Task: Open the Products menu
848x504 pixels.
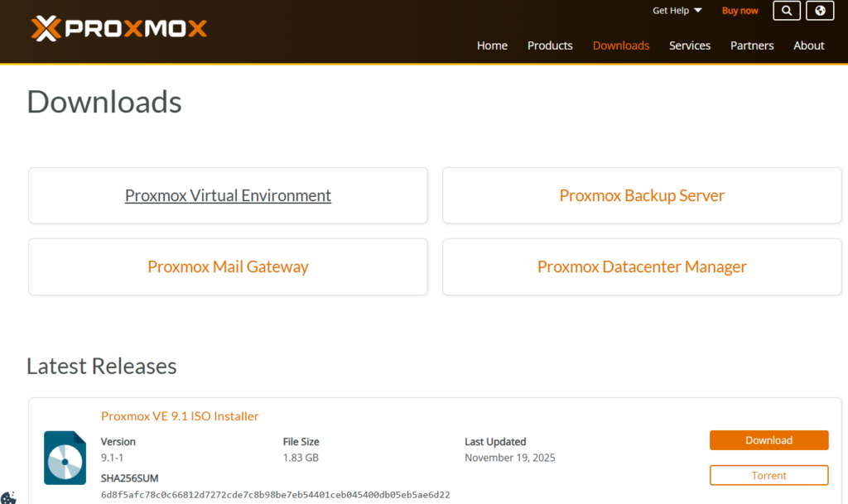Action: point(550,46)
